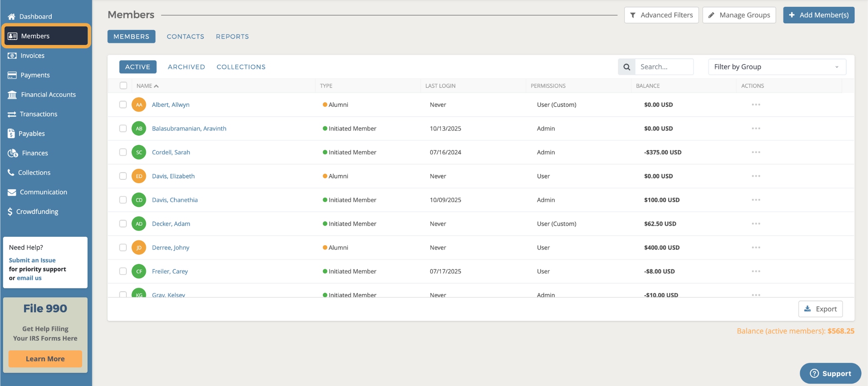This screenshot has height=386, width=868.
Task: Open the Payments section icon
Action: point(11,75)
